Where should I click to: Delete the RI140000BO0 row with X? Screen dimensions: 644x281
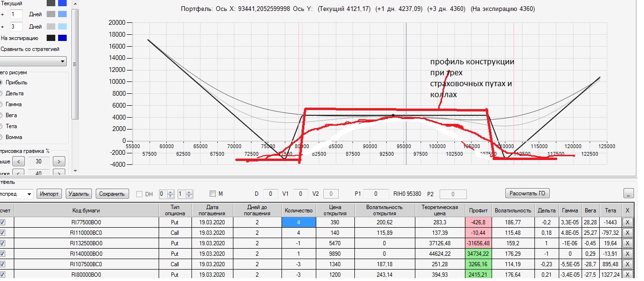click(627, 254)
